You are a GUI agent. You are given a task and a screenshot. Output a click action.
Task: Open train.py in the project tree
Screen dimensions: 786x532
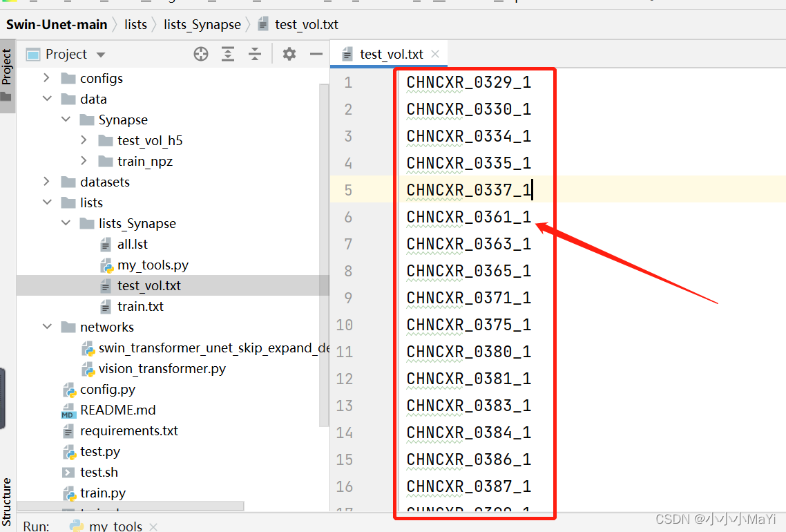(103, 493)
